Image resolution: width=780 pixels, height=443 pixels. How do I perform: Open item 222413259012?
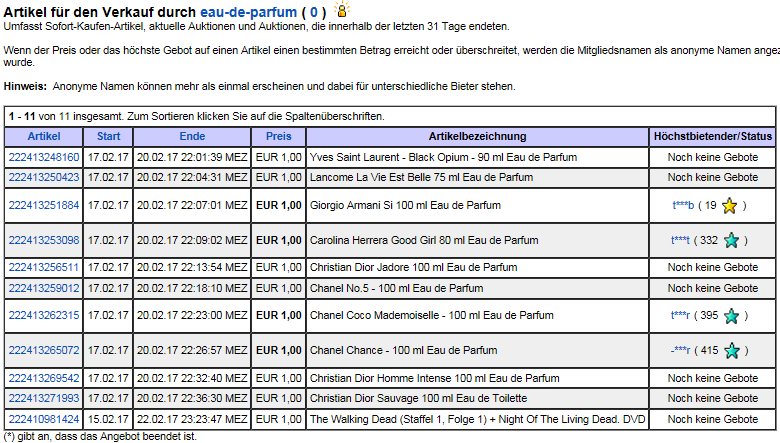[x=44, y=288]
